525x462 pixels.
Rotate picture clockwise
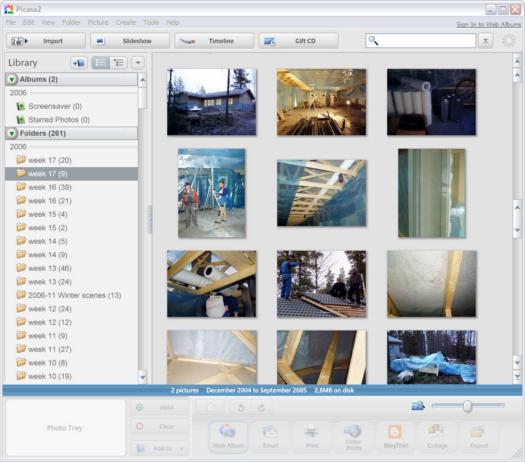pyautogui.click(x=261, y=407)
